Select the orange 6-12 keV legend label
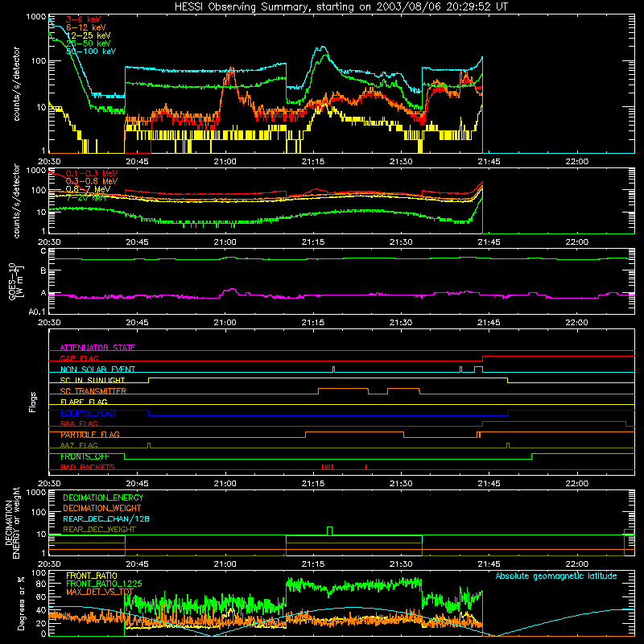The image size is (644, 644). pyautogui.click(x=85, y=27)
